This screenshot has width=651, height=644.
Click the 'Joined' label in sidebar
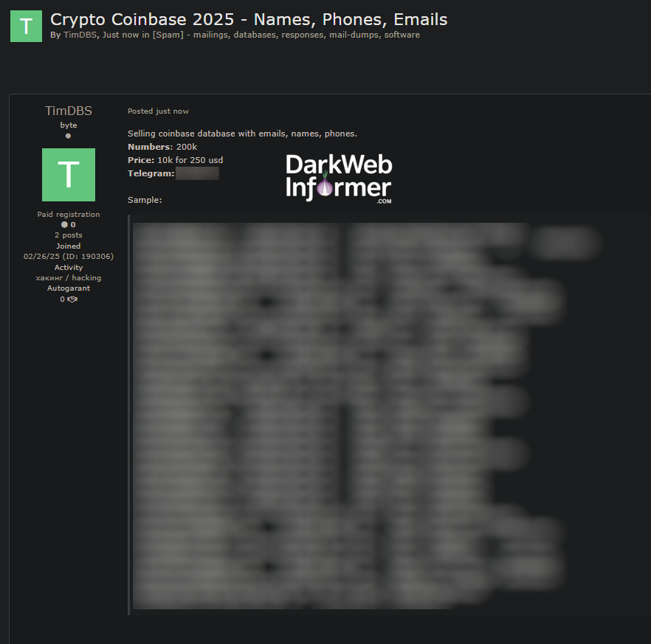tap(69, 246)
